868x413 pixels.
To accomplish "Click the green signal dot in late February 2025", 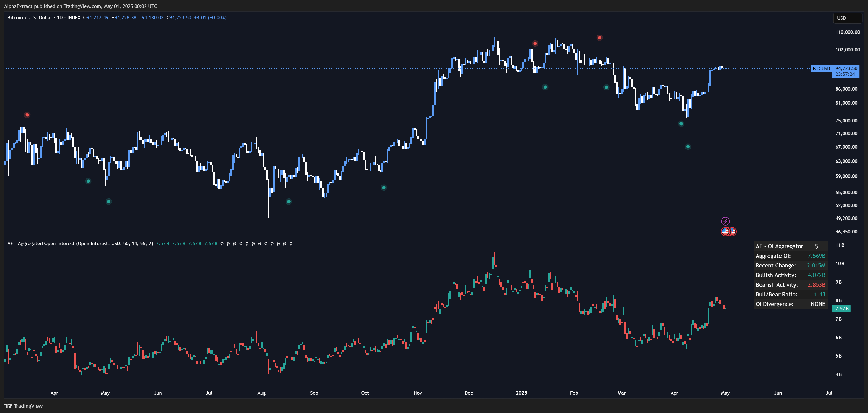I will 606,87.
